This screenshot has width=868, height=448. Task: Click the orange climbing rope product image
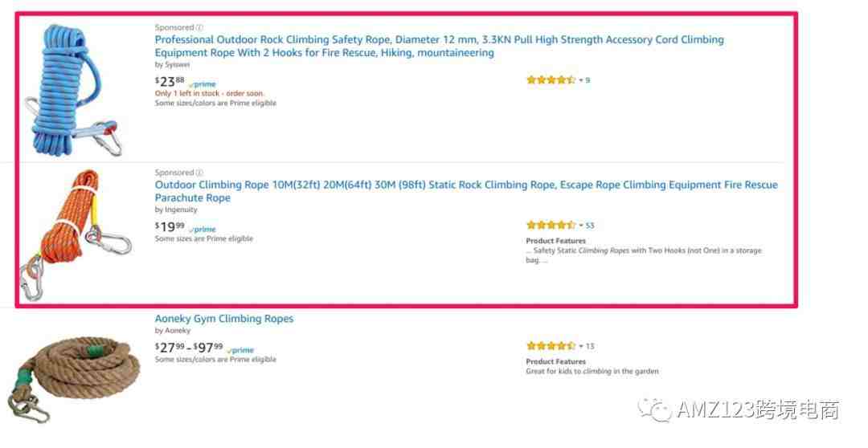click(x=76, y=234)
